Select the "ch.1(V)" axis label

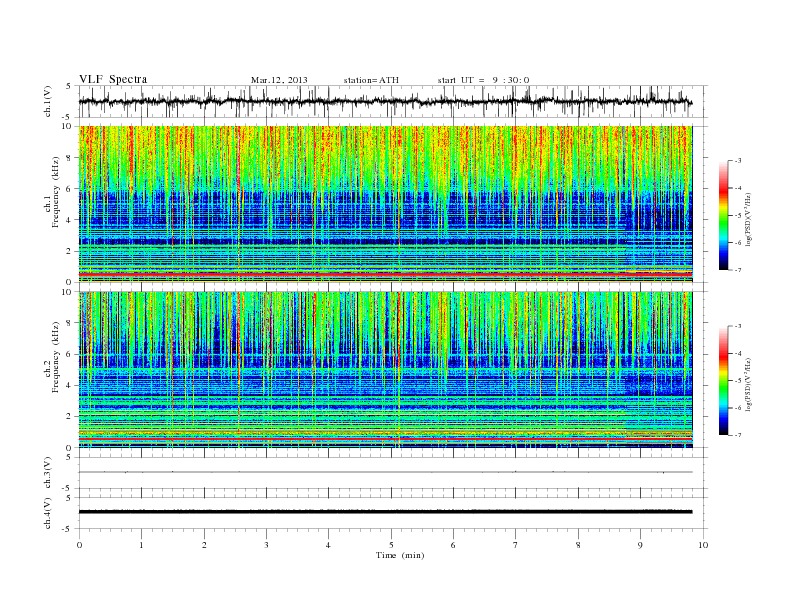(x=47, y=103)
